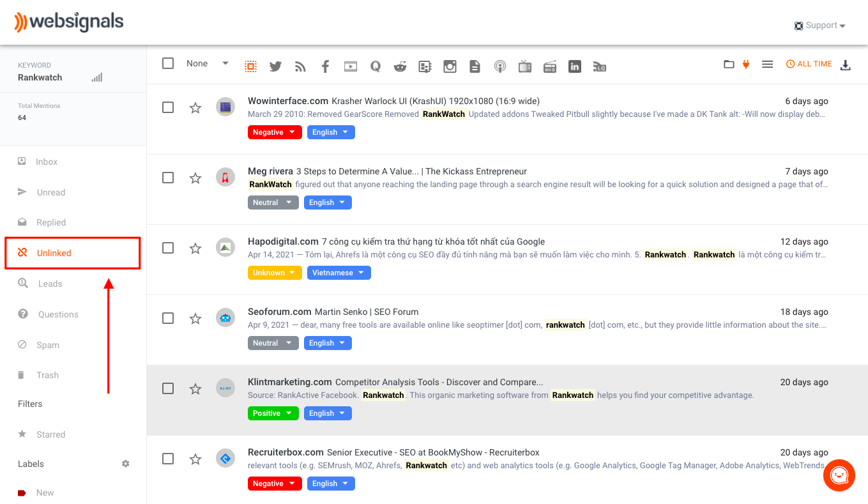Filter mentions by TV icon
The width and height of the screenshot is (868, 504).
pos(525,66)
